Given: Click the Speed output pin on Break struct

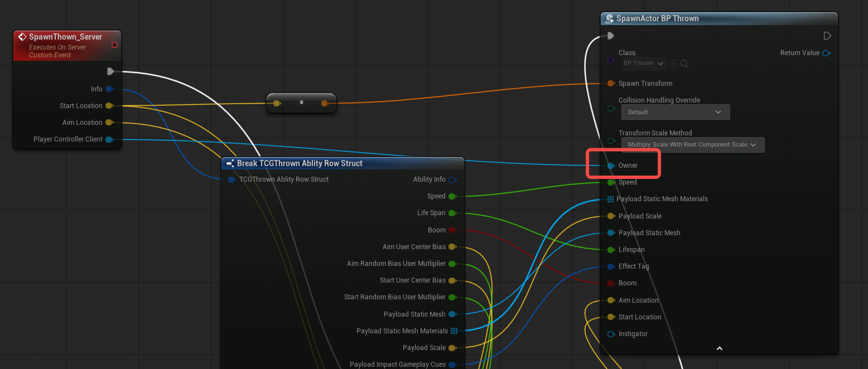Looking at the screenshot, I should tap(452, 196).
